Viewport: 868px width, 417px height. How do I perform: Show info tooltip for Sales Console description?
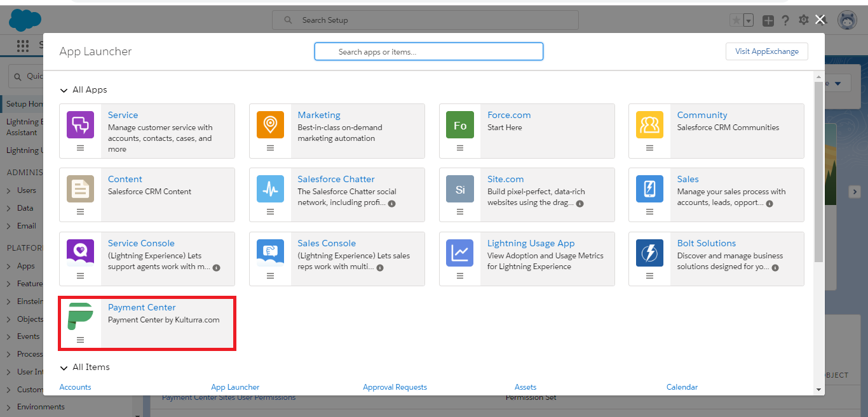(x=380, y=268)
